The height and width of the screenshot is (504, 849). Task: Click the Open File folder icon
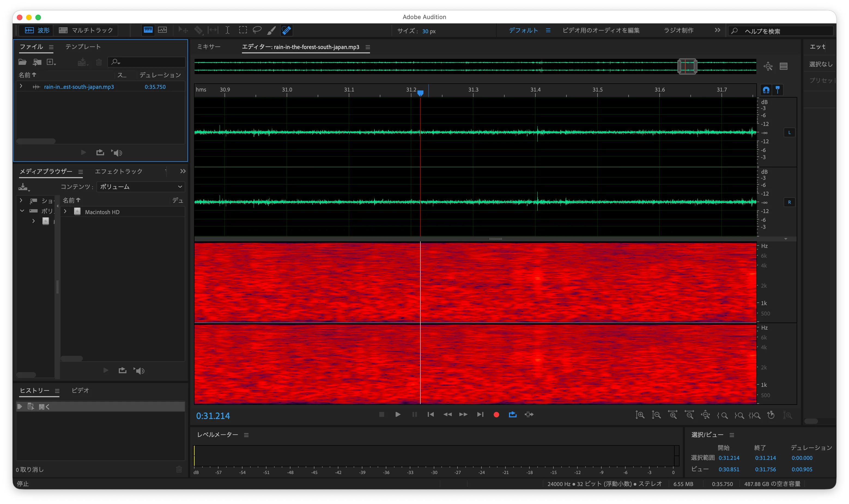(22, 62)
